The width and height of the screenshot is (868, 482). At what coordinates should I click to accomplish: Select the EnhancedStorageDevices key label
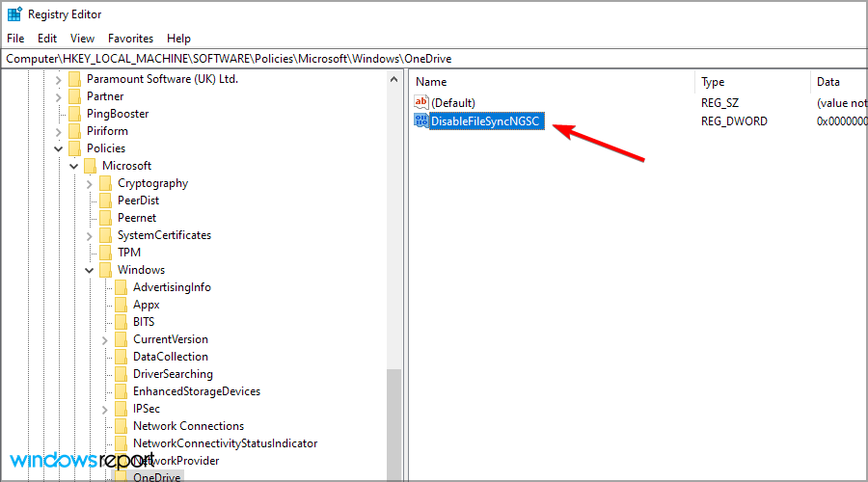197,391
